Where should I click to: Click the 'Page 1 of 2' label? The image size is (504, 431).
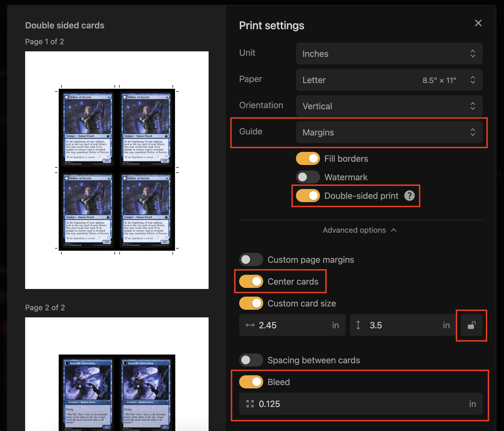(x=45, y=42)
